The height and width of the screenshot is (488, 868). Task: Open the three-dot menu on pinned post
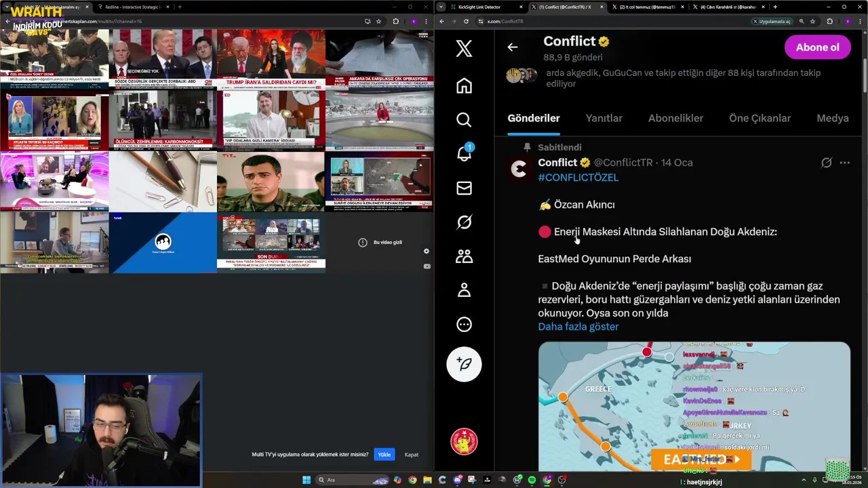click(845, 163)
